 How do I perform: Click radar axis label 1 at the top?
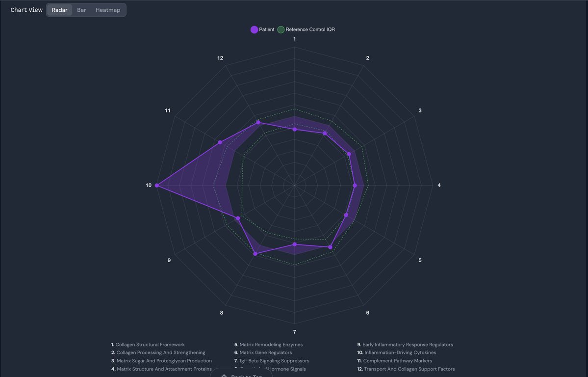[294, 39]
